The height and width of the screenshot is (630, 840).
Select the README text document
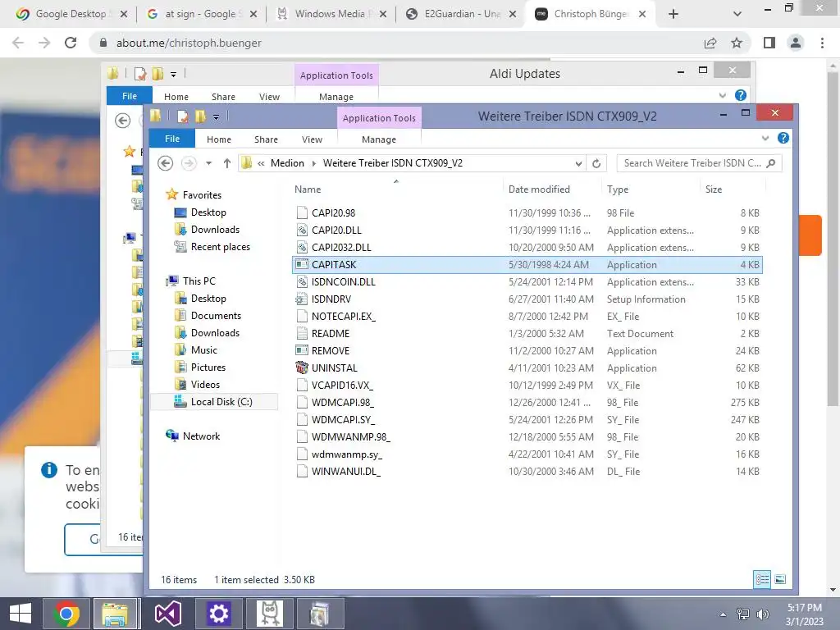(527, 334)
